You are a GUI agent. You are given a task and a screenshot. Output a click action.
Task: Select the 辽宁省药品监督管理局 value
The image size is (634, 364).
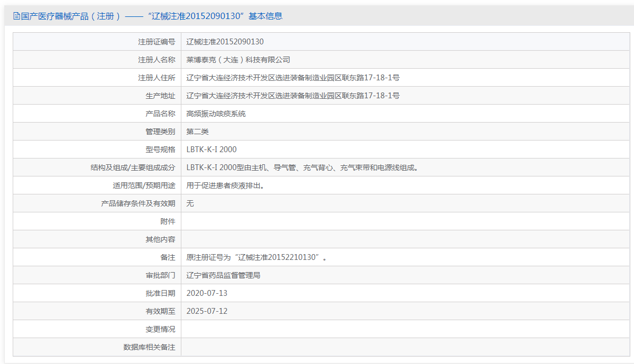[223, 276]
